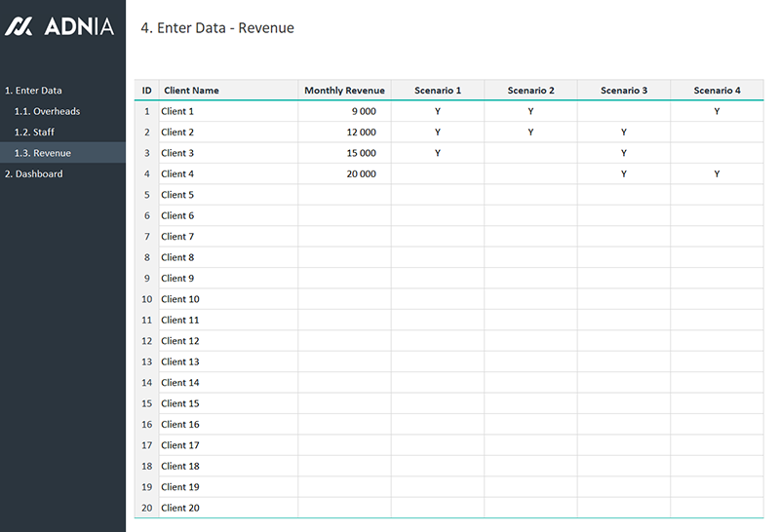The height and width of the screenshot is (532, 780).
Task: Click the Scenario 3 column header
Action: (x=624, y=91)
